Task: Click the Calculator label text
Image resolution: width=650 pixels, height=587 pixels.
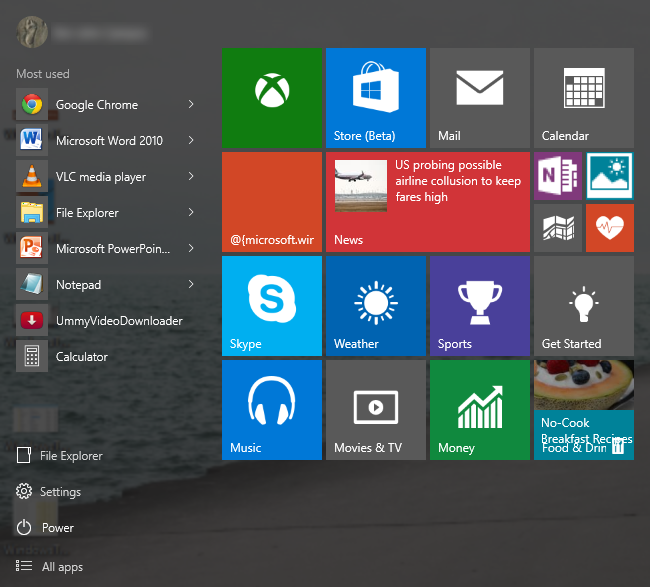Action: 82,357
